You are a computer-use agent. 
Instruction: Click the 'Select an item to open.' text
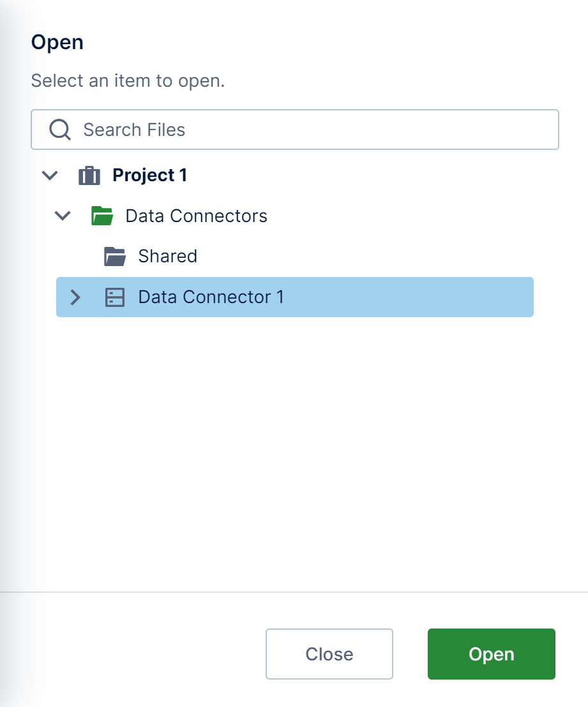128,81
